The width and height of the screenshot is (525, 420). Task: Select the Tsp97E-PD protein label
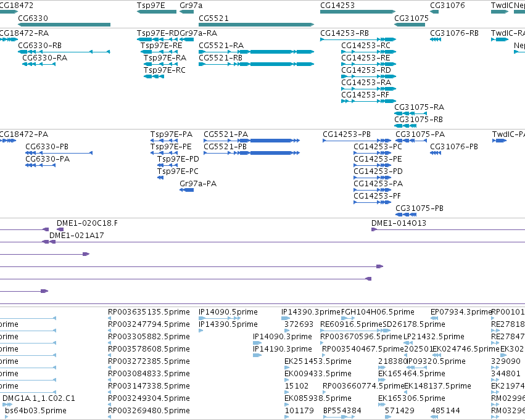click(x=178, y=159)
